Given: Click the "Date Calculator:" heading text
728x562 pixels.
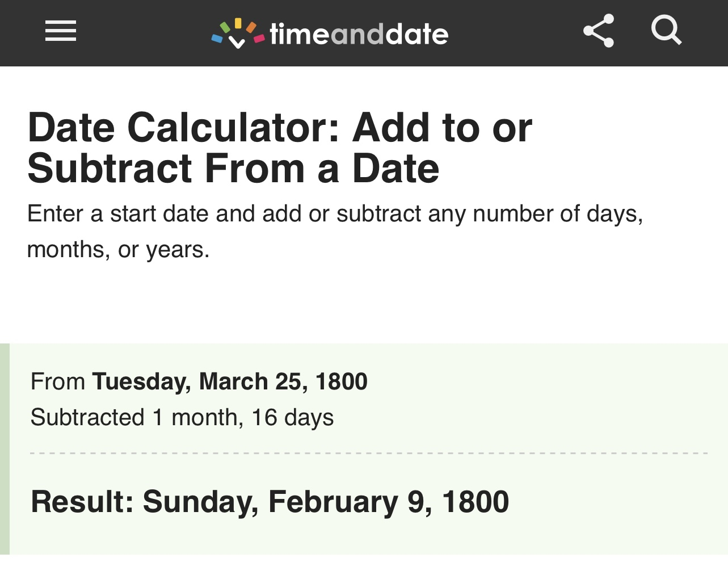Looking at the screenshot, I should click(183, 127).
